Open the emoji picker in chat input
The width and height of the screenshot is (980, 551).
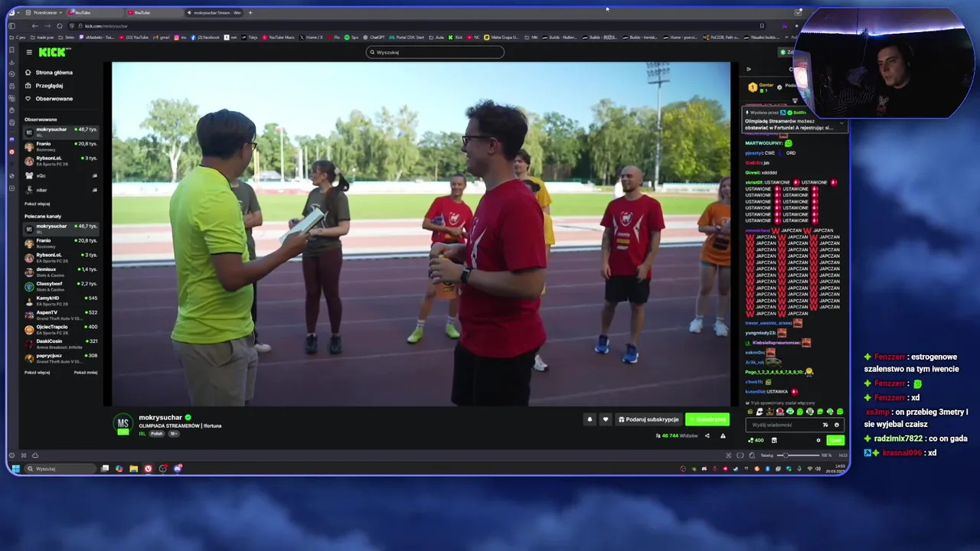tap(836, 425)
